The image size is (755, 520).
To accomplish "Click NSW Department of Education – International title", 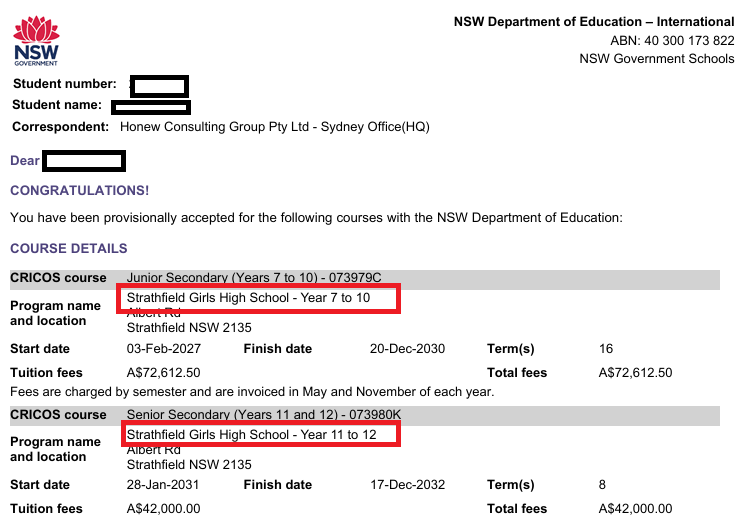I will 594,22.
